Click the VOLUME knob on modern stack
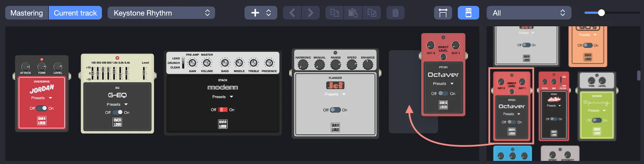The height and width of the screenshot is (164, 644). [x=207, y=62]
